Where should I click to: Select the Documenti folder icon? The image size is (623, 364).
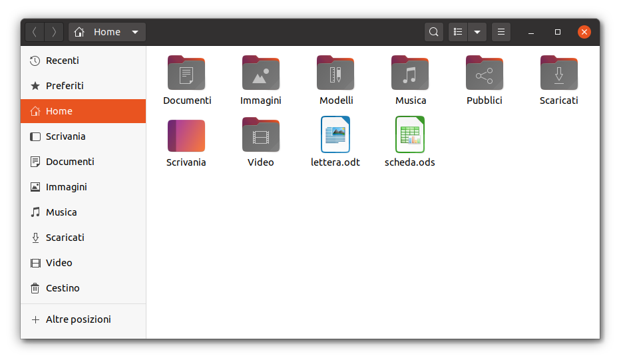click(x=186, y=74)
